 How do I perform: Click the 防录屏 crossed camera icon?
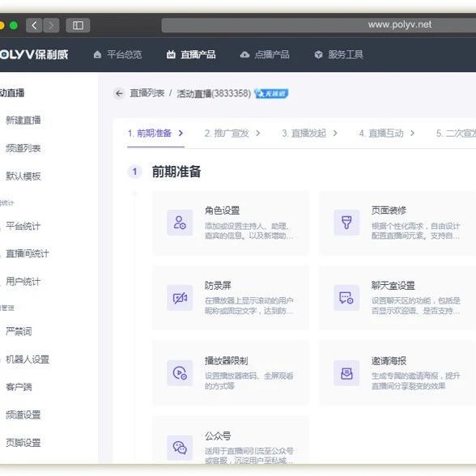pyautogui.click(x=180, y=298)
